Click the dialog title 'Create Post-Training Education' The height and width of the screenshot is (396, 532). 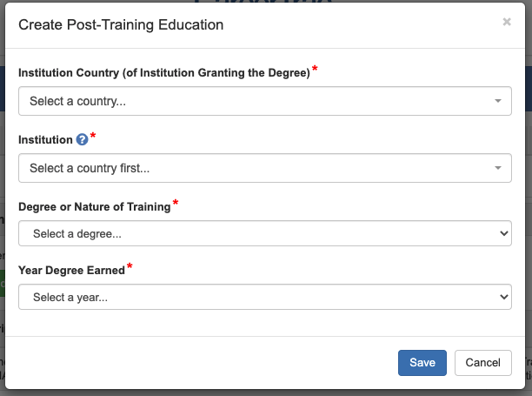[x=121, y=25]
